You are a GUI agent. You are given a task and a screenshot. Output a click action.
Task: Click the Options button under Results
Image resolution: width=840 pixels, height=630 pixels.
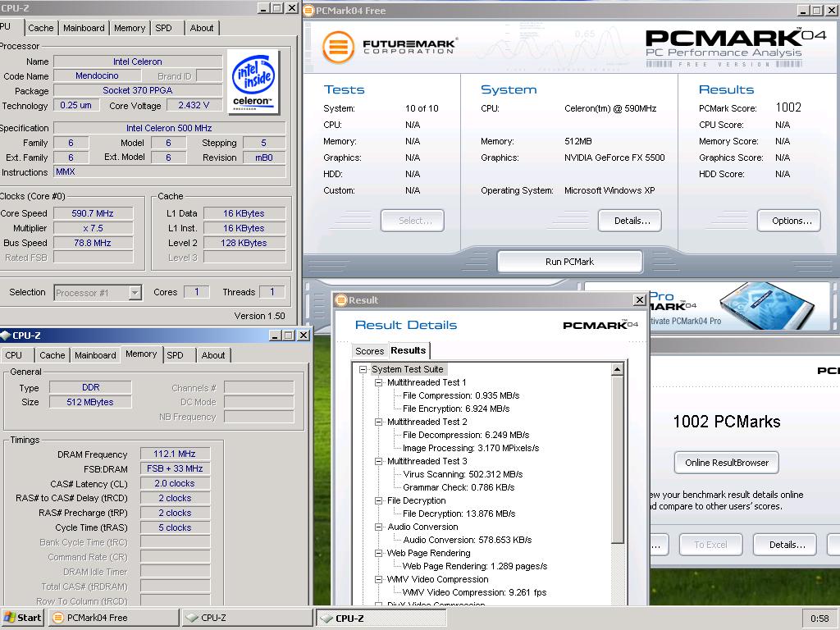pos(788,221)
